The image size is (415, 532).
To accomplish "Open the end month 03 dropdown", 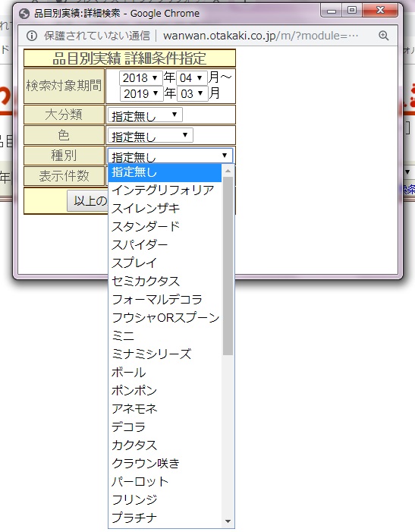I will [192, 93].
